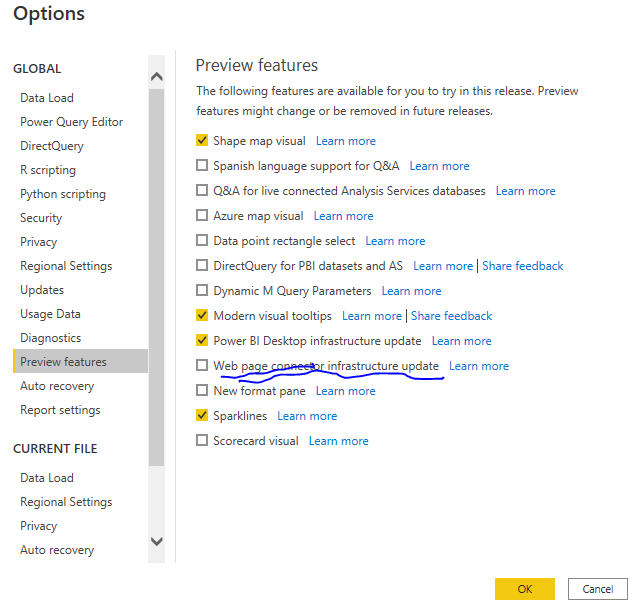Select Preview features in sidebar
Viewport: 644px width, 607px height.
(80, 361)
